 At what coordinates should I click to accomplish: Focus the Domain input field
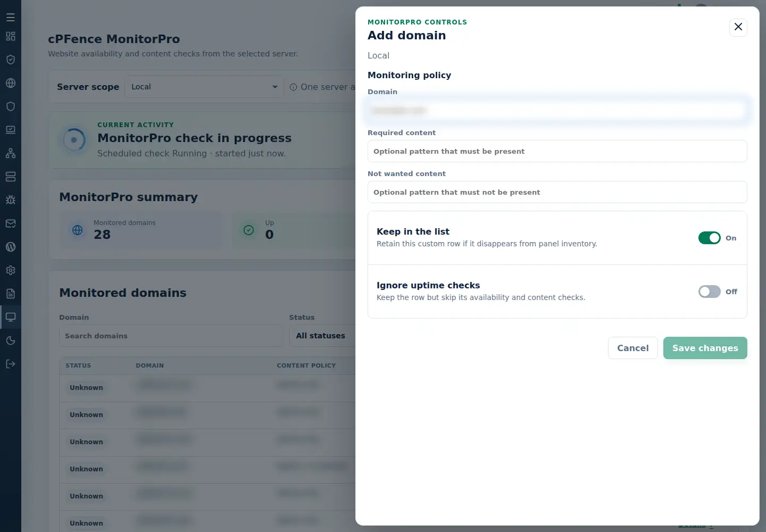(557, 110)
